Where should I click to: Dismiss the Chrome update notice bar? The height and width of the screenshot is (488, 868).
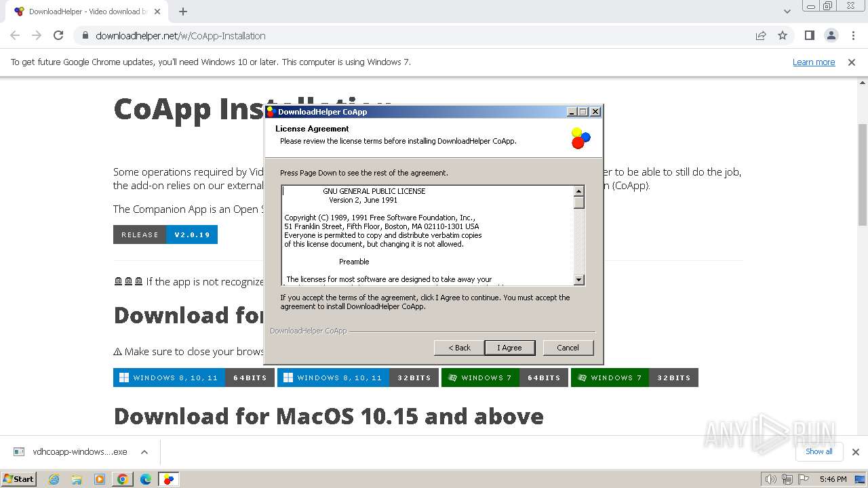tap(852, 62)
